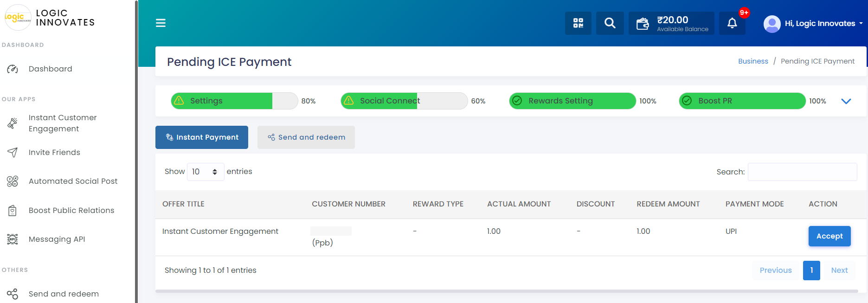Open Dashboard in sidebar
Viewport: 868px width, 303px height.
[x=51, y=69]
